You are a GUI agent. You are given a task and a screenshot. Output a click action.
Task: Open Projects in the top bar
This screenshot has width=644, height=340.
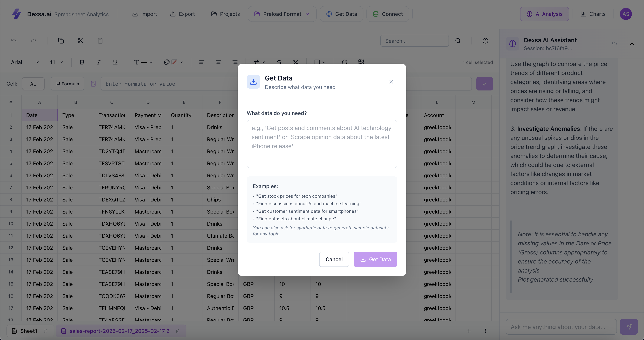pyautogui.click(x=226, y=14)
